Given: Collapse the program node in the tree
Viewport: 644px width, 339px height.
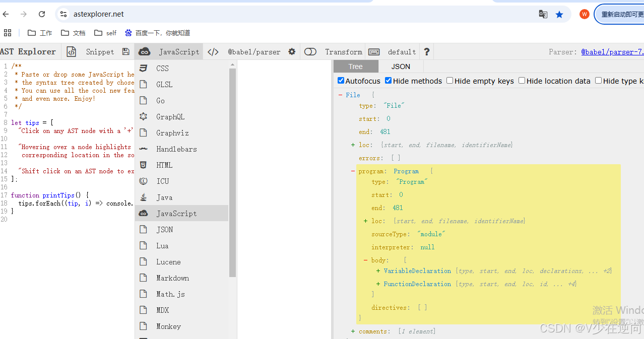Looking at the screenshot, I should click(x=351, y=170).
